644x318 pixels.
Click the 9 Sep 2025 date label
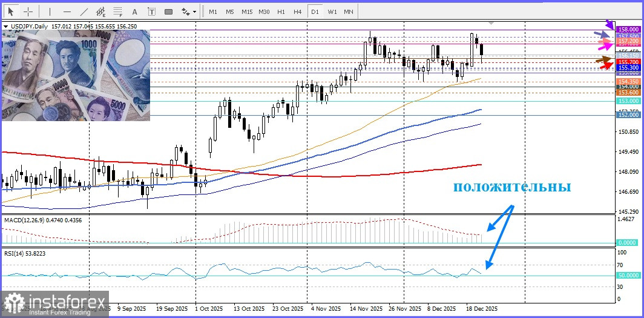coord(131,308)
